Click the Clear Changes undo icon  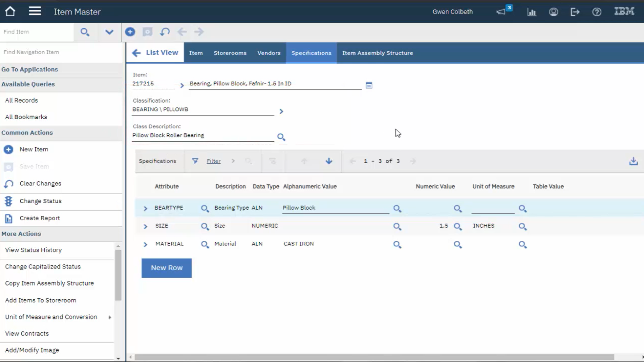(x=164, y=32)
